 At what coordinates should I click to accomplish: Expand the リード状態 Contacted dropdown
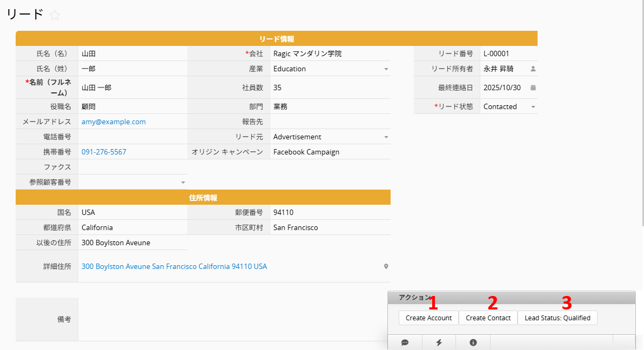[x=533, y=107]
